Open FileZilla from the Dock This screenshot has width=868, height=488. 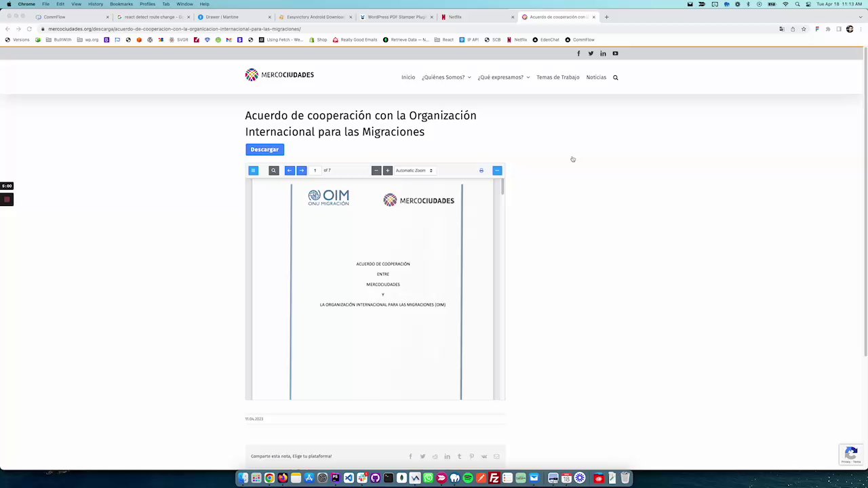494,479
